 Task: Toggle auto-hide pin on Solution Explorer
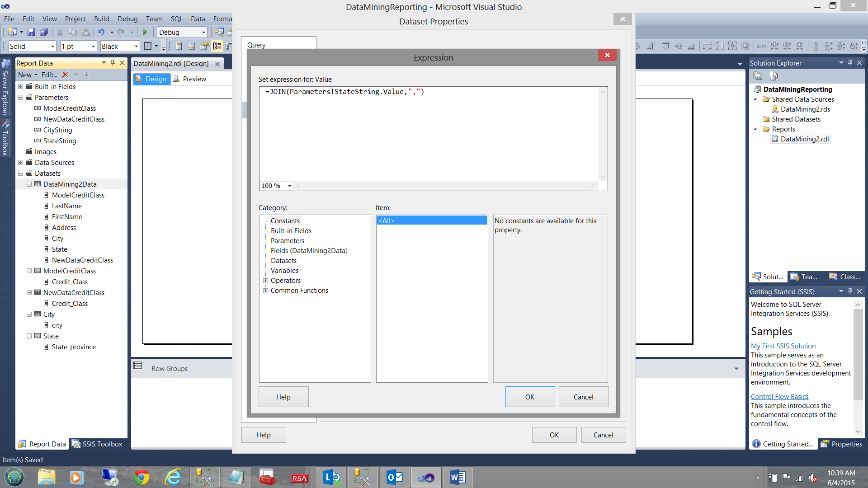tap(850, 63)
